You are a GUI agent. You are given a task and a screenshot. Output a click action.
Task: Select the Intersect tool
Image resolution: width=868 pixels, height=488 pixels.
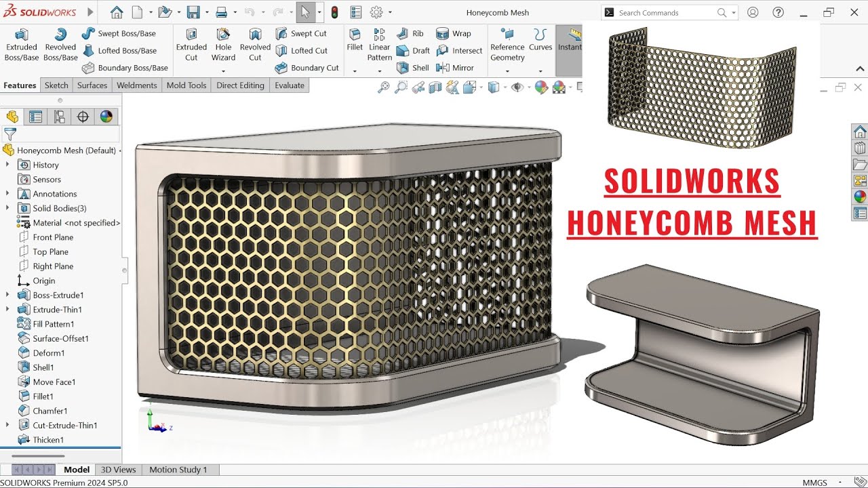pos(459,51)
